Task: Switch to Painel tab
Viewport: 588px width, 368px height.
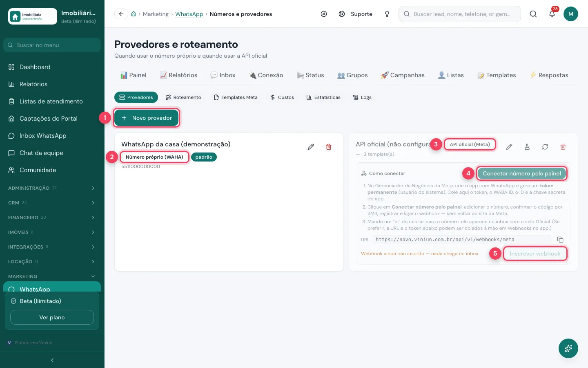Action: tap(133, 75)
